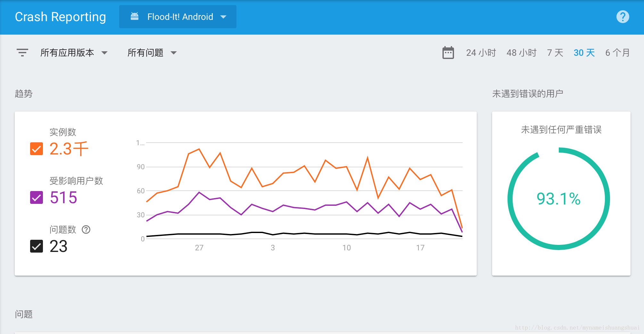Select the 6 个月 time range

(617, 53)
